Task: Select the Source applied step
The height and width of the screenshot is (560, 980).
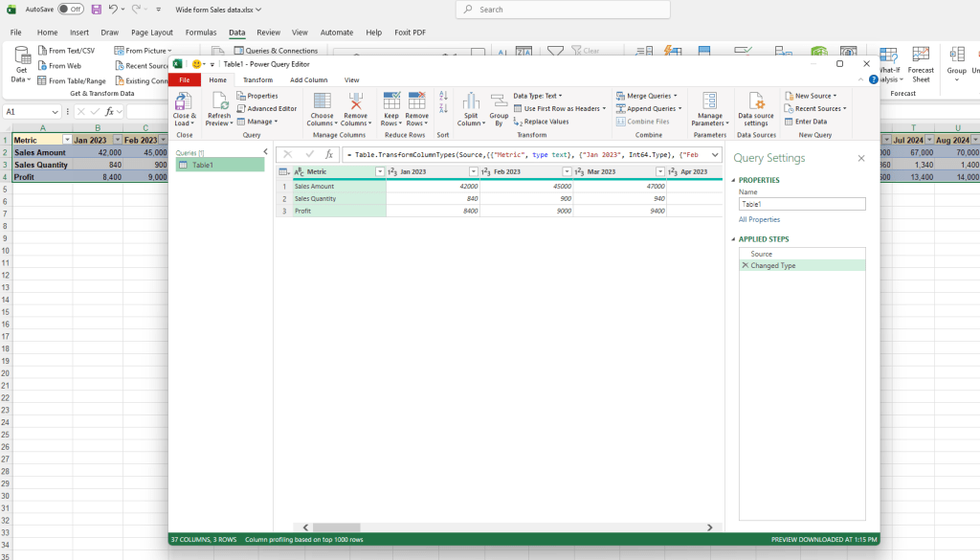Action: [761, 254]
